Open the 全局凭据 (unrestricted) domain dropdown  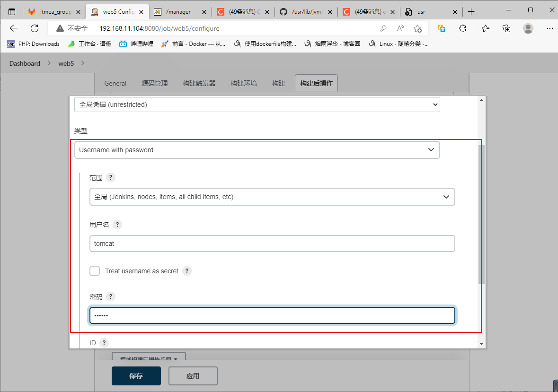(x=257, y=105)
